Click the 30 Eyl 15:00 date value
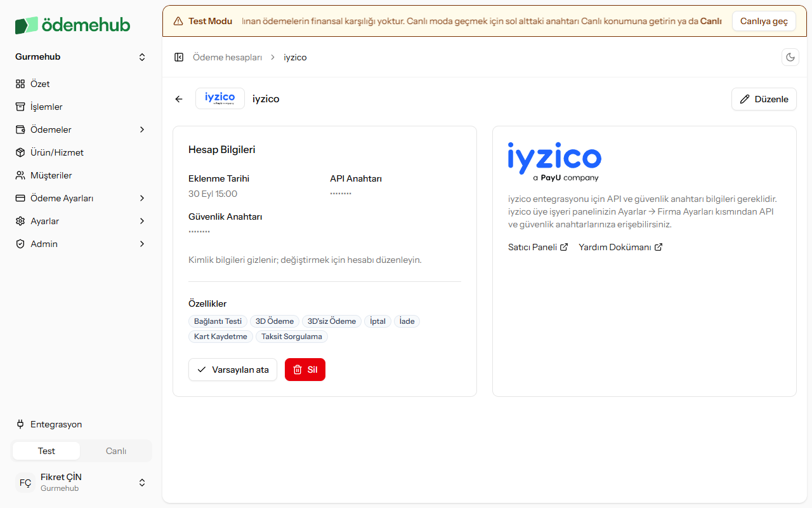 coord(213,194)
